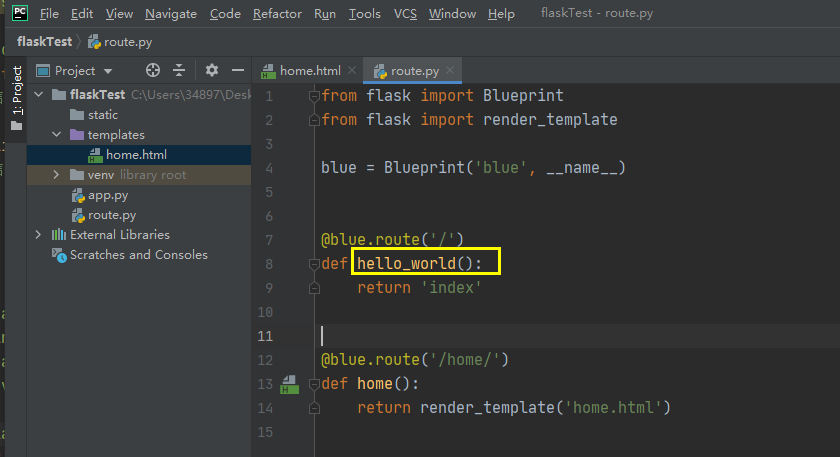Toggle the 1: Project tool window button
The height and width of the screenshot is (457, 840).
point(17,98)
